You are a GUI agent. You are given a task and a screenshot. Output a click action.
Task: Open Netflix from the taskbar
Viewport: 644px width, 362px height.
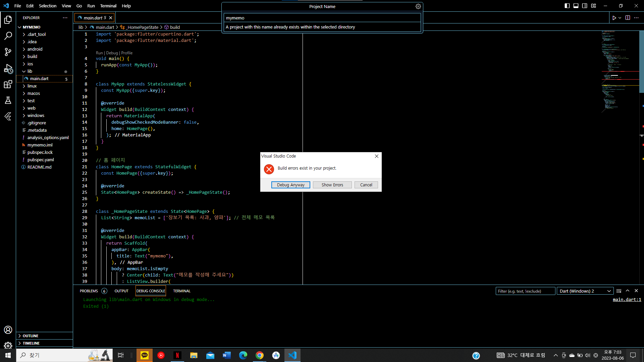[x=177, y=355]
